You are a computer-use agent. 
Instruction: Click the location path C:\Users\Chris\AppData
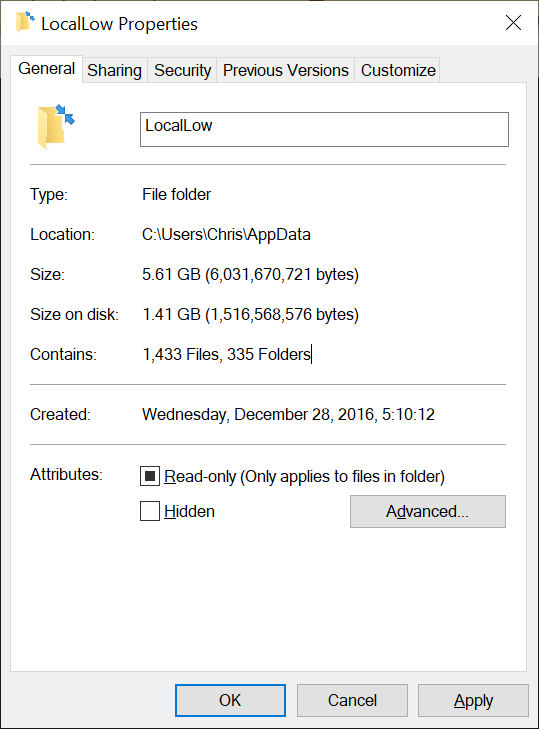pyautogui.click(x=226, y=235)
